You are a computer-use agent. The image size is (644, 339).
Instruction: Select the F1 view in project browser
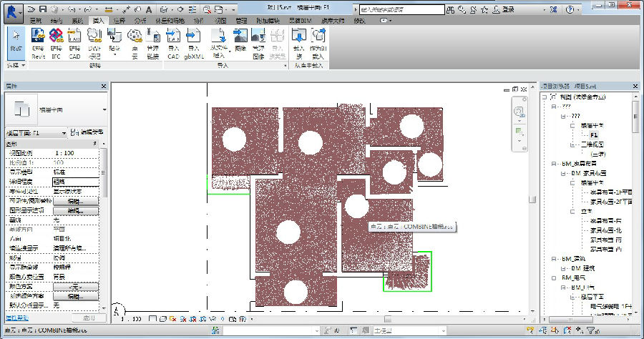tap(595, 134)
